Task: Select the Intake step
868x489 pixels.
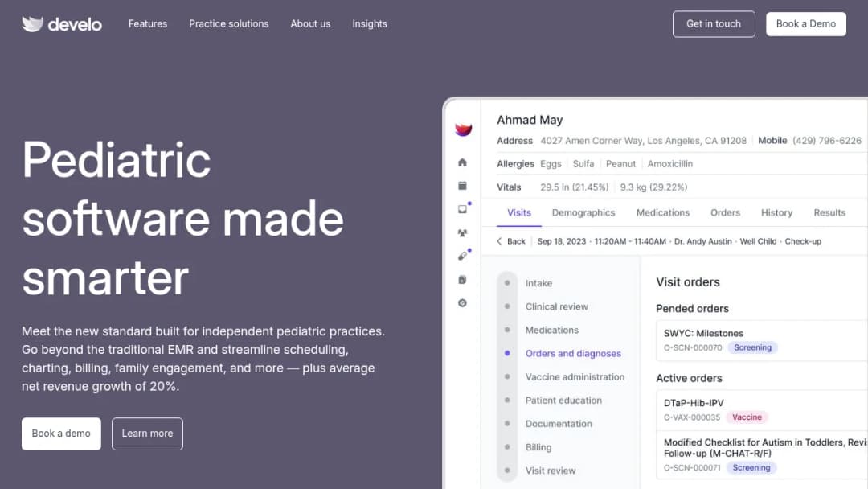Action: pyautogui.click(x=538, y=283)
